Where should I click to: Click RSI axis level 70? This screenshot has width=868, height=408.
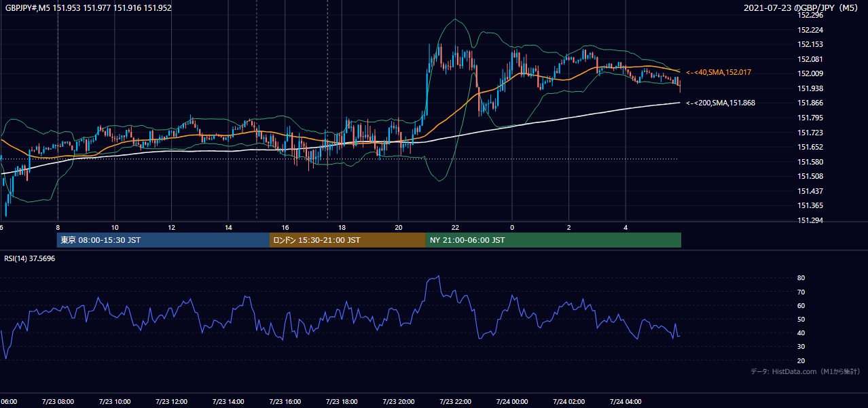[x=801, y=292]
